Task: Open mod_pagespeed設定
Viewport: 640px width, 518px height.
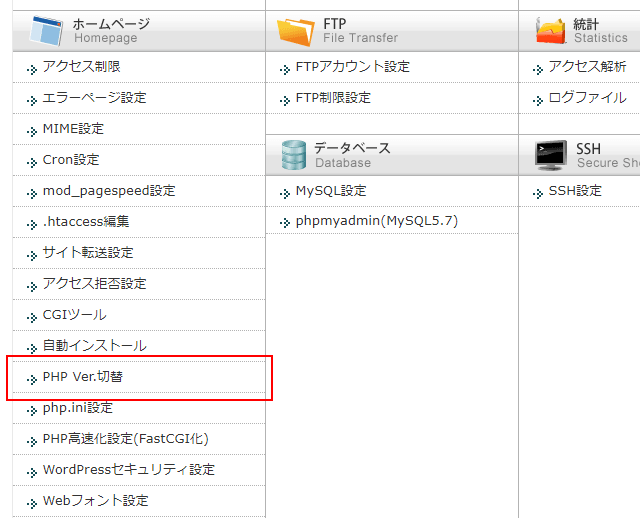Action: click(109, 191)
